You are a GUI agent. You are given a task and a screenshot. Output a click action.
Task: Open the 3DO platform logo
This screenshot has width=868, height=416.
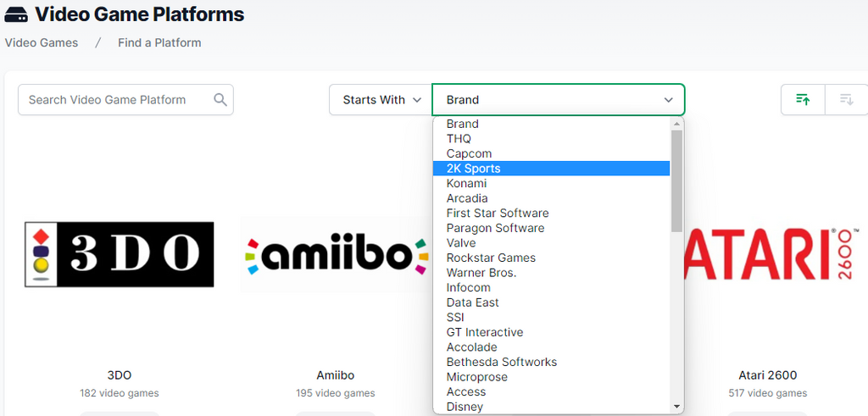(x=119, y=254)
